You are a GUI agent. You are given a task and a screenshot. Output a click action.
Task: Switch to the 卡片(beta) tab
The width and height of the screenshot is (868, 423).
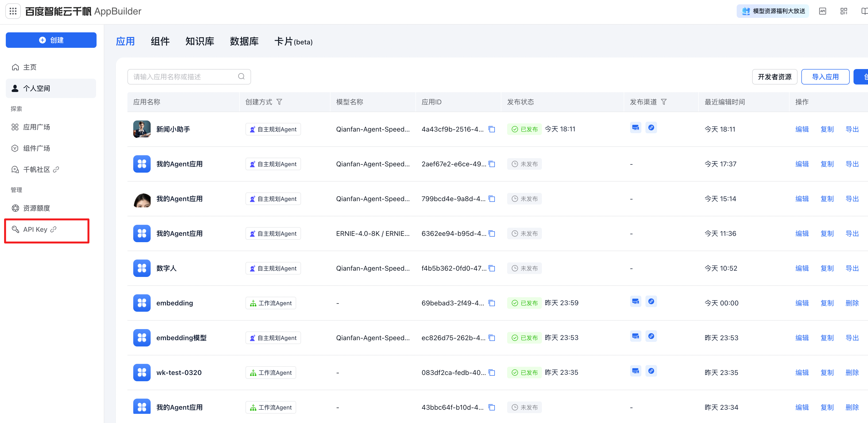coord(294,42)
